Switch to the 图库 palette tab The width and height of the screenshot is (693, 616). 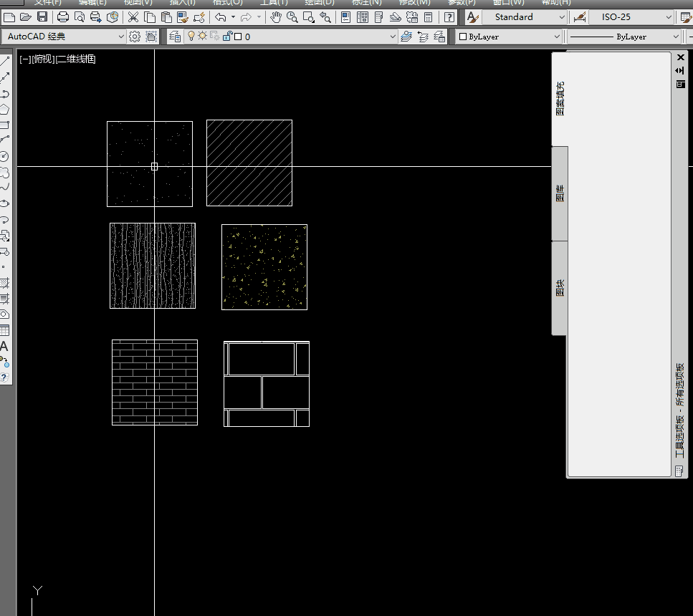coord(560,193)
